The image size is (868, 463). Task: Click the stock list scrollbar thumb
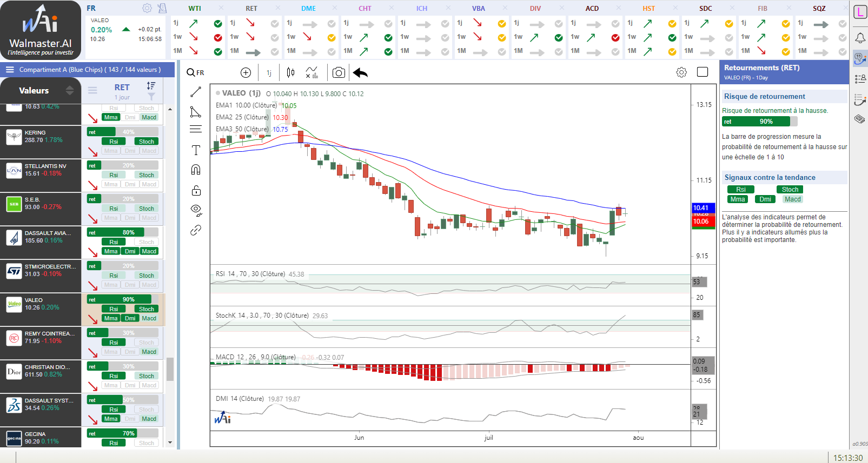[170, 369]
